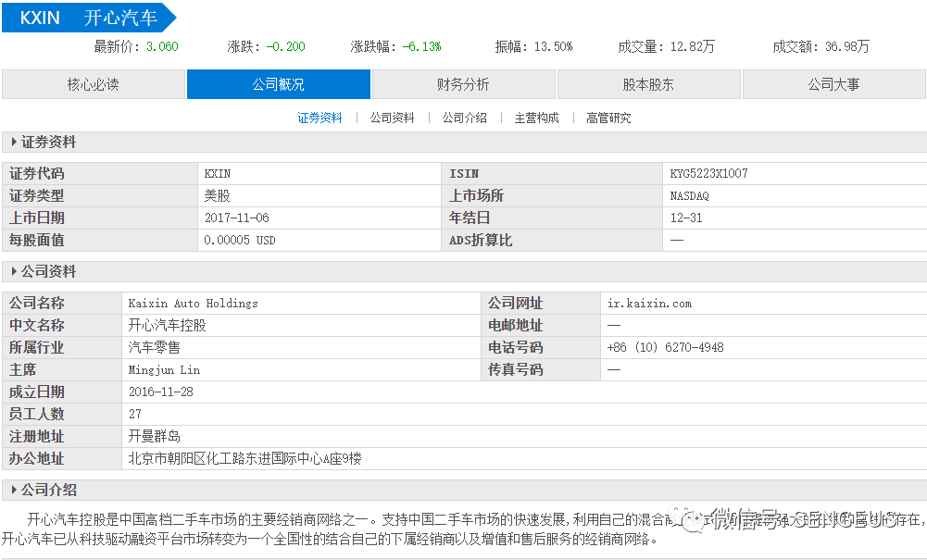Viewport: 927px width, 560px height.
Task: Select the percent change -6.13%
Action: pos(421,46)
